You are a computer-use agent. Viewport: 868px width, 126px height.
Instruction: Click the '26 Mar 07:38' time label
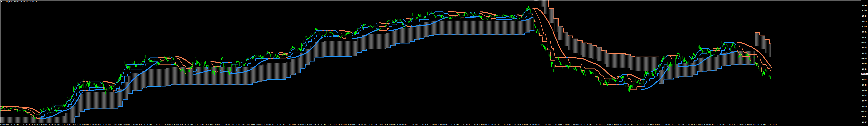pyautogui.click(x=87, y=124)
